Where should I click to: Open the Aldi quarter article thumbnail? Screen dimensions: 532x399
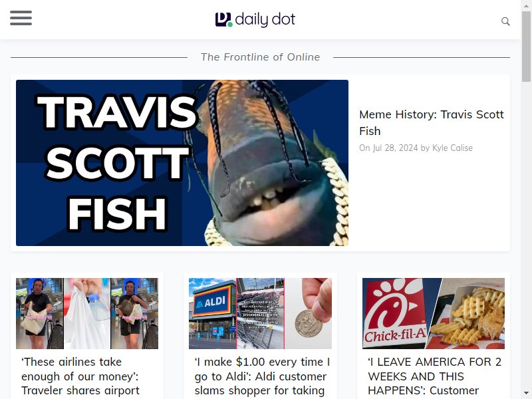[260, 313]
